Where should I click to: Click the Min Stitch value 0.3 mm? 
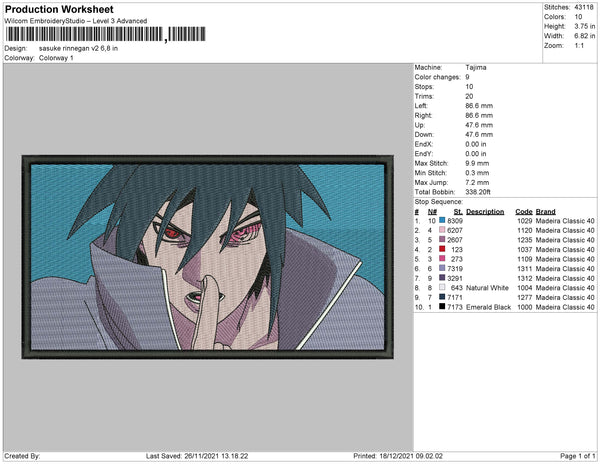477,173
